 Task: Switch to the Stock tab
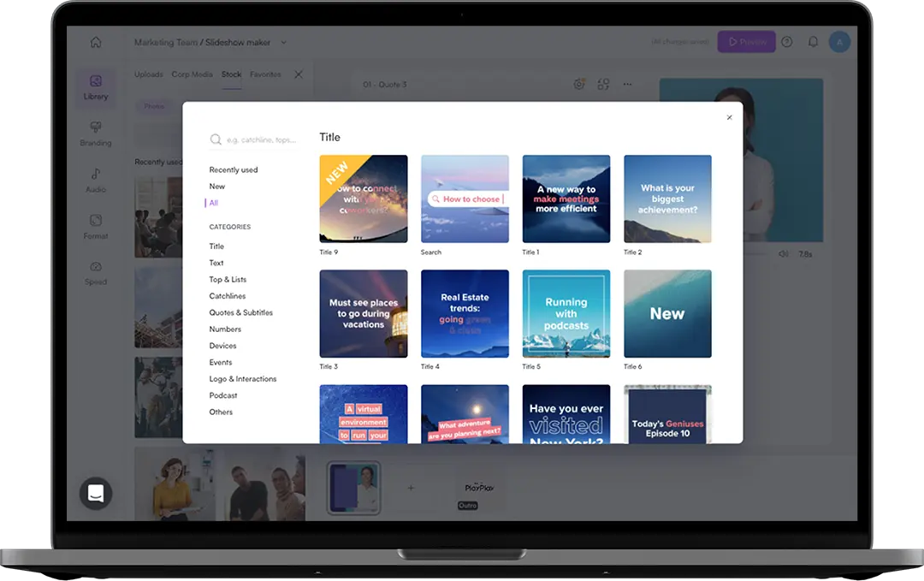pyautogui.click(x=230, y=74)
